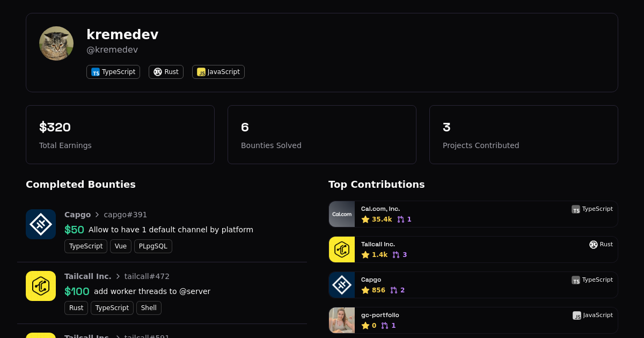Open the capgo#391 issue link
644x338 pixels.
click(x=126, y=215)
